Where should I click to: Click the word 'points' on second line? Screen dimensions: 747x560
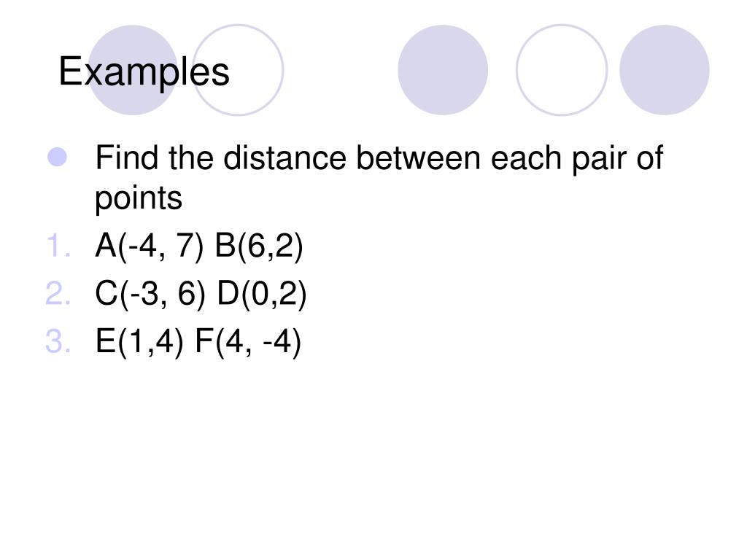click(x=139, y=199)
